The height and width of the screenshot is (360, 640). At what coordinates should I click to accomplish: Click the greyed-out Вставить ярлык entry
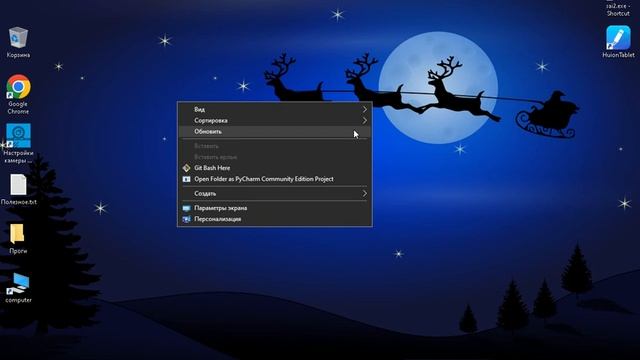275,157
